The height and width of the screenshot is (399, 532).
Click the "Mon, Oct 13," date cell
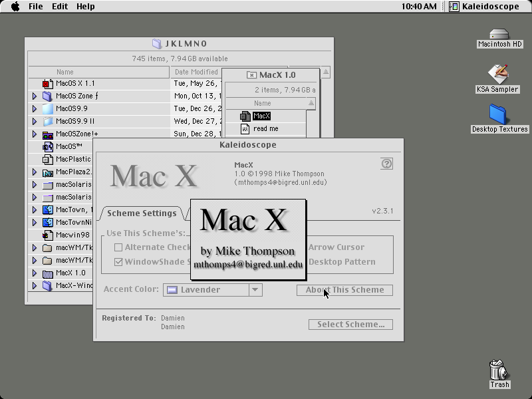[x=196, y=96]
